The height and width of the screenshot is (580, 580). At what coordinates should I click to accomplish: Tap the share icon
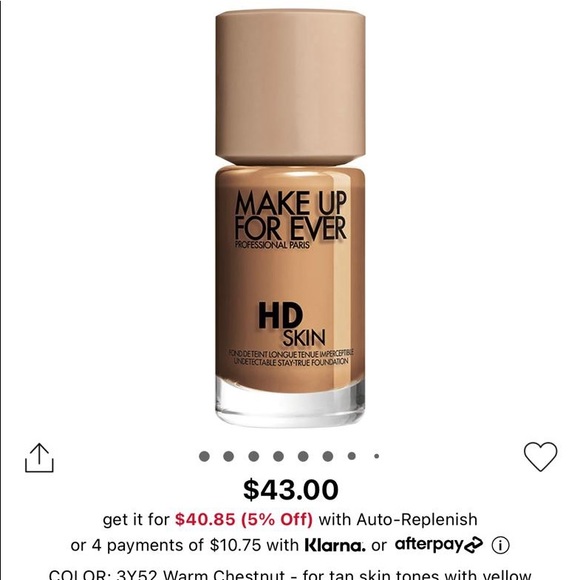tap(39, 458)
